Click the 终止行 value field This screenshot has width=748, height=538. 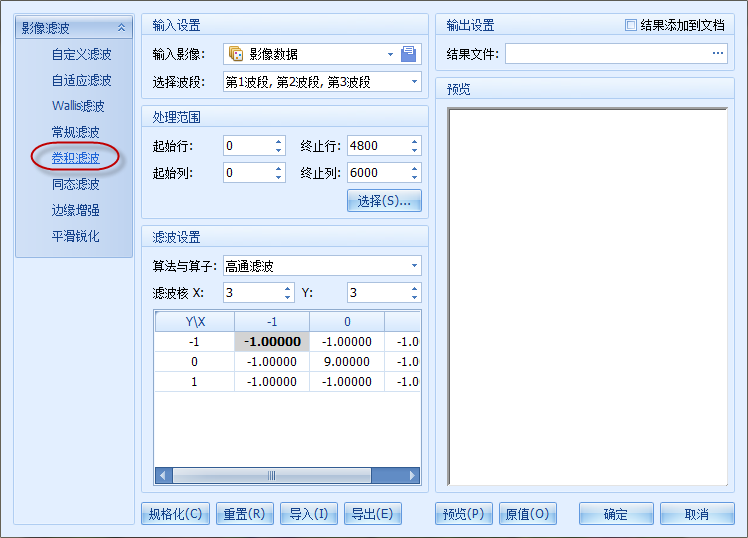(x=377, y=146)
